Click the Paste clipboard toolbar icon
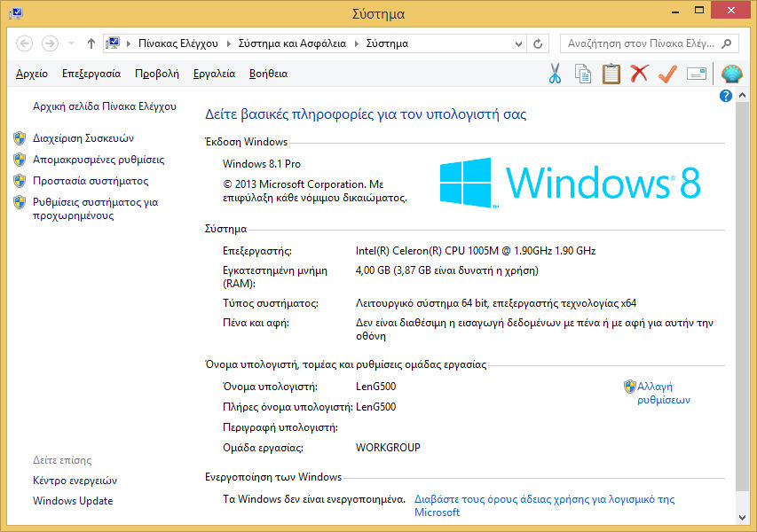Image resolution: width=757 pixels, height=532 pixels. point(611,74)
